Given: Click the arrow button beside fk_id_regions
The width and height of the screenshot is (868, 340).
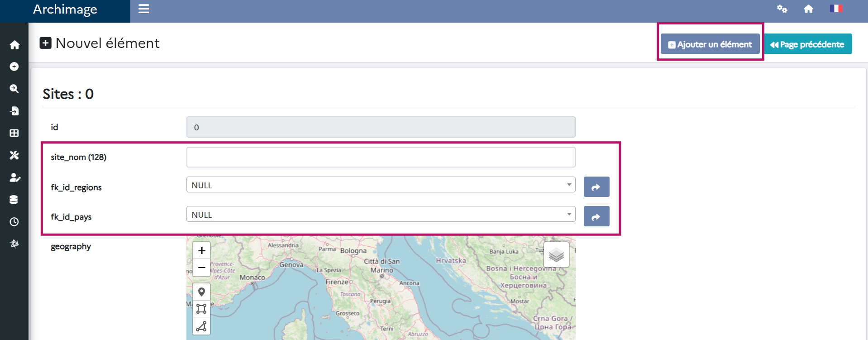Looking at the screenshot, I should click(x=596, y=187).
